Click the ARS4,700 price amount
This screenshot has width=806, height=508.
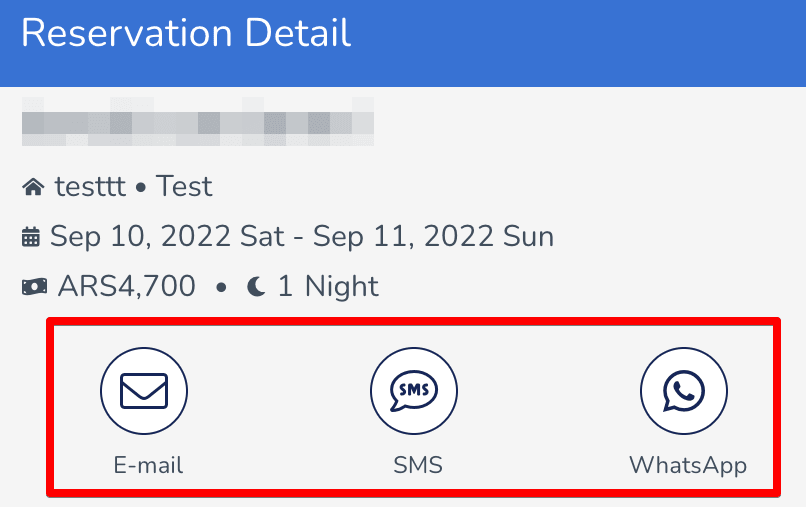click(127, 286)
